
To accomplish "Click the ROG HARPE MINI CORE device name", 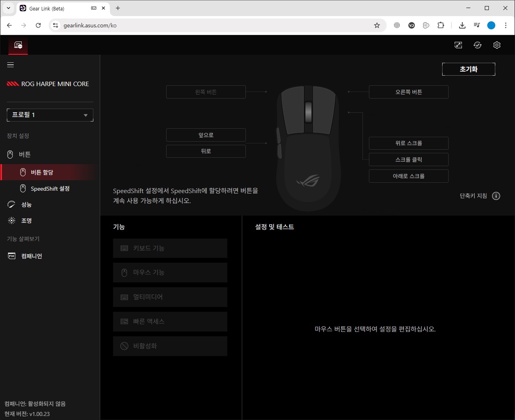I will pos(55,84).
